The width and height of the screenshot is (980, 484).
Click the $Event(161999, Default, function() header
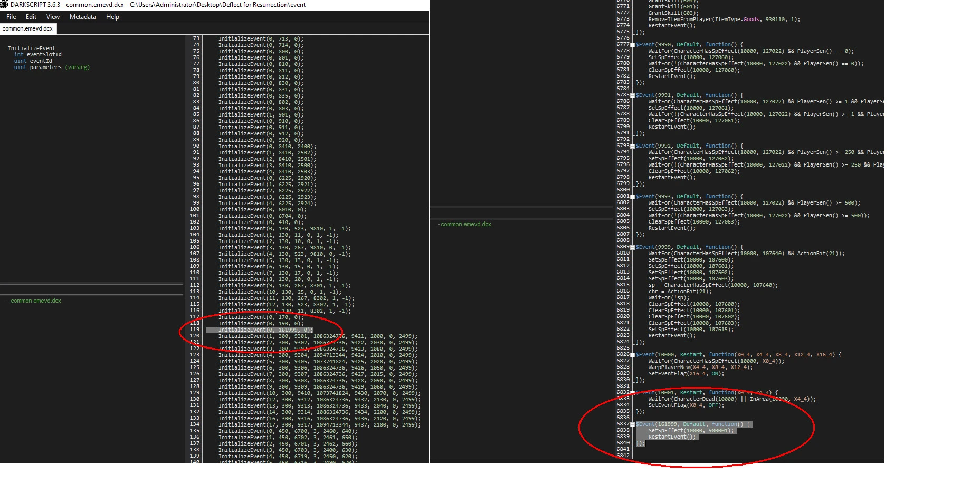(692, 424)
